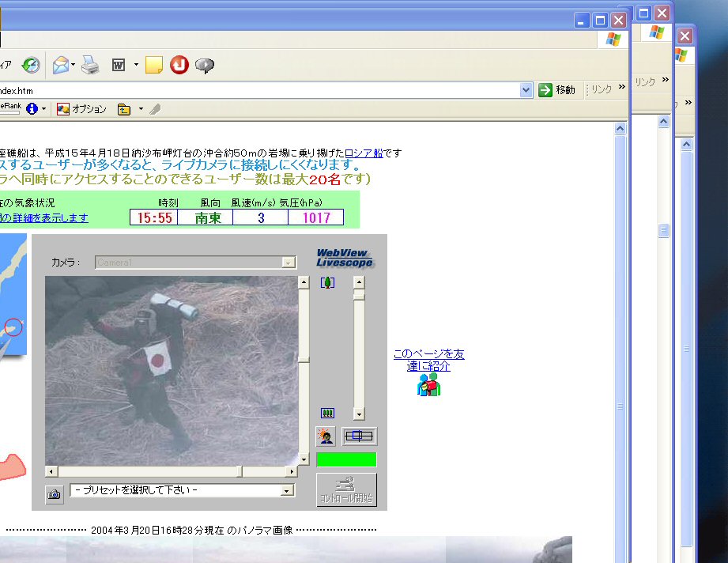Open the arrow next to the Mail icon
This screenshot has width=728, height=563.
[74, 66]
